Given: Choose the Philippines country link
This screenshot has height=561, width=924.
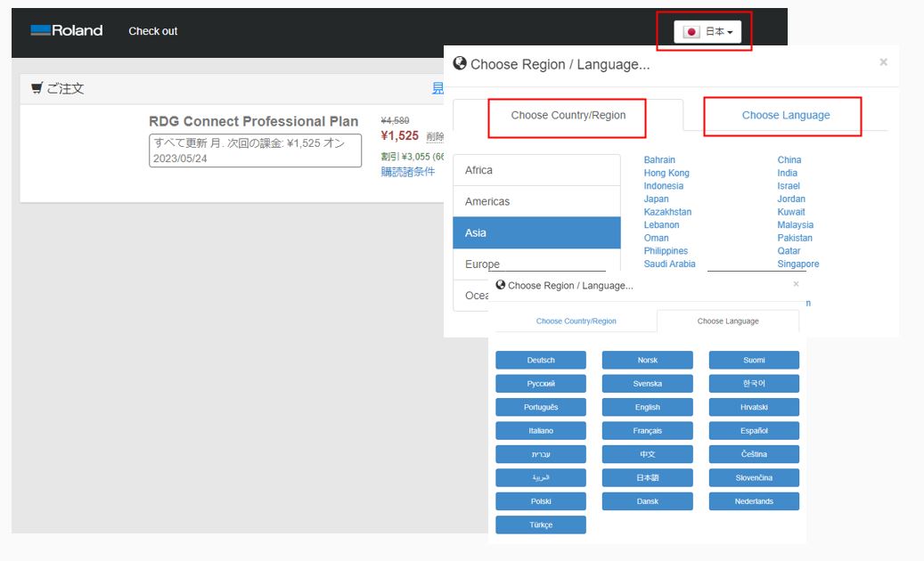Looking at the screenshot, I should click(x=666, y=251).
